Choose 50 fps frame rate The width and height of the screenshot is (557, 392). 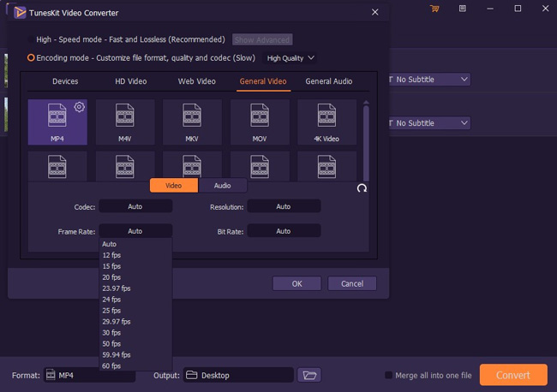(x=135, y=344)
